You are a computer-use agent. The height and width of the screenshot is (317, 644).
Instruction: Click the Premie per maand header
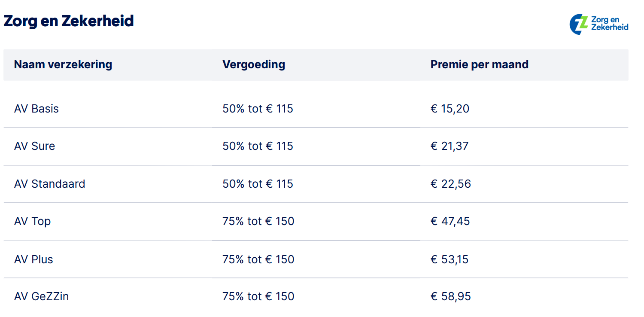point(479,65)
